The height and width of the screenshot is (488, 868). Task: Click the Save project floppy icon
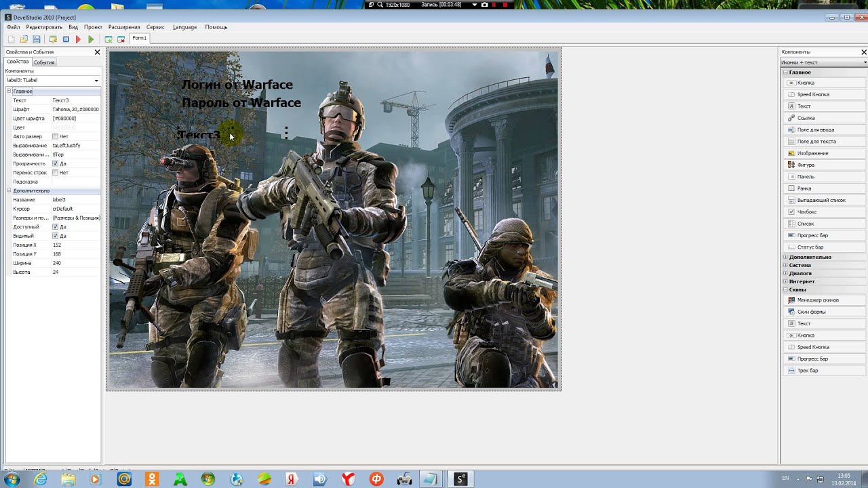37,39
